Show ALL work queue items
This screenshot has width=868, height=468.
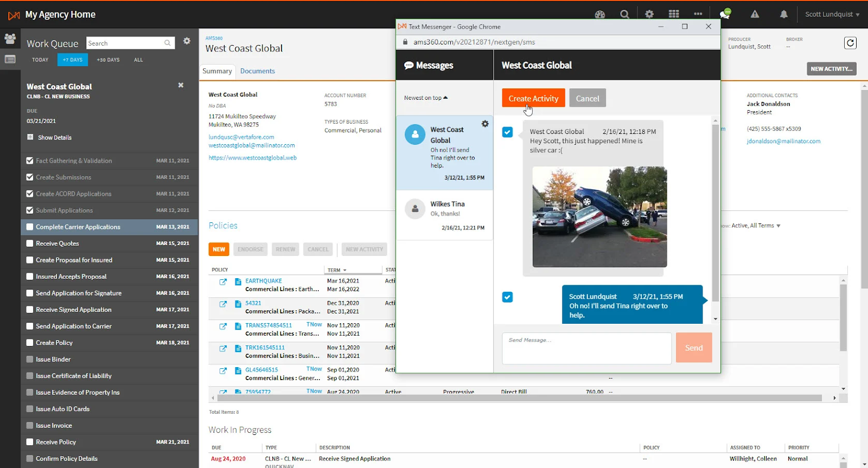138,60
